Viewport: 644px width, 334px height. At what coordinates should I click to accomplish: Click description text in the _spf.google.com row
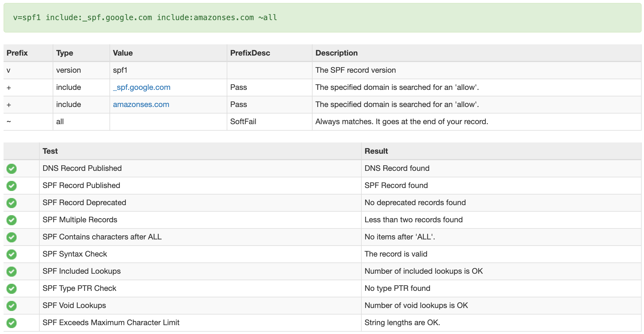pos(397,87)
